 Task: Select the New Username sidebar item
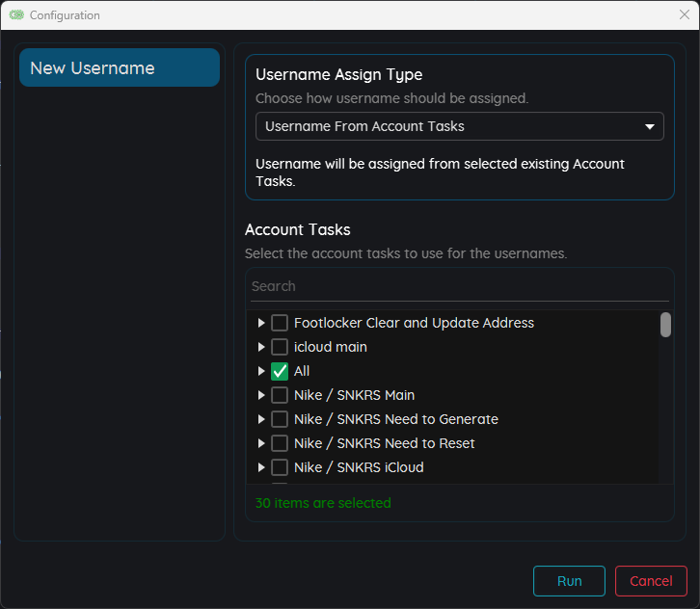click(120, 68)
